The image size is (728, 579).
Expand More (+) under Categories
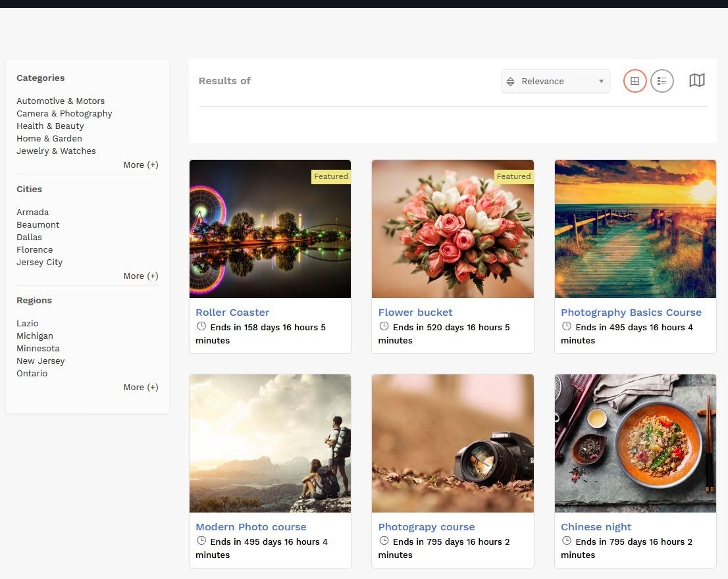click(x=141, y=164)
